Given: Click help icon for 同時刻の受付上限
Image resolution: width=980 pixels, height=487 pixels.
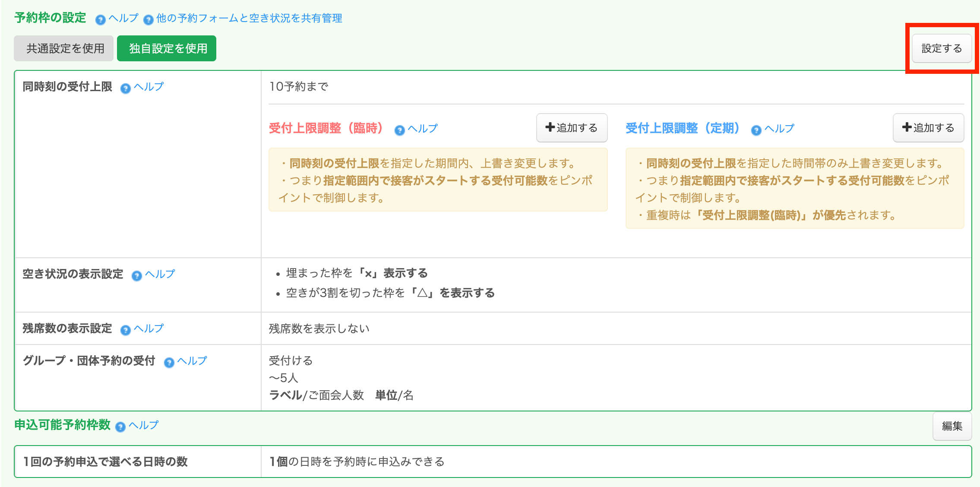Looking at the screenshot, I should click(x=125, y=89).
